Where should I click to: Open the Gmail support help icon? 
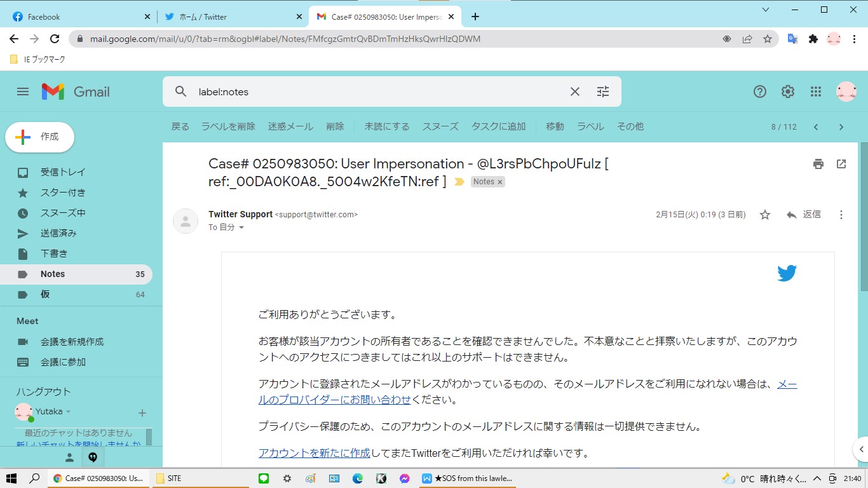click(760, 91)
